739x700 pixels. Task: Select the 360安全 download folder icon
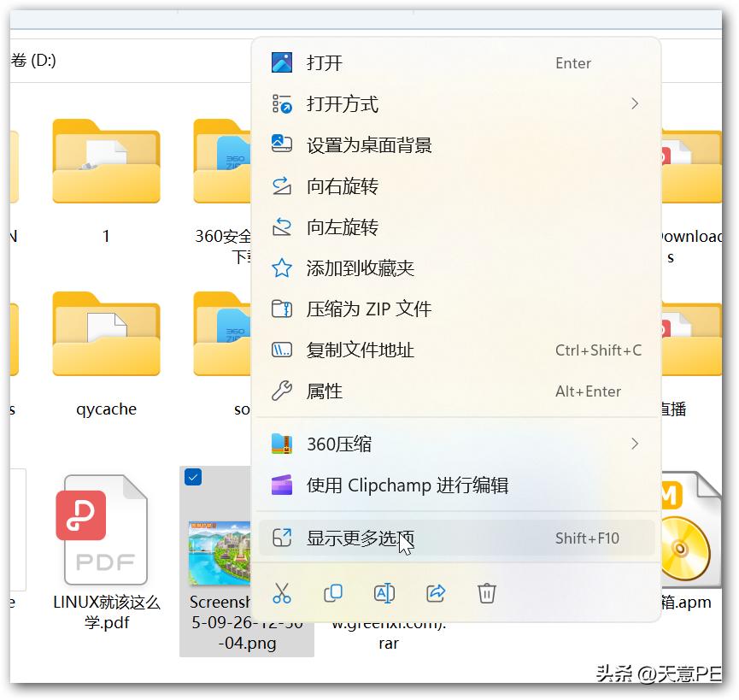coord(222,162)
